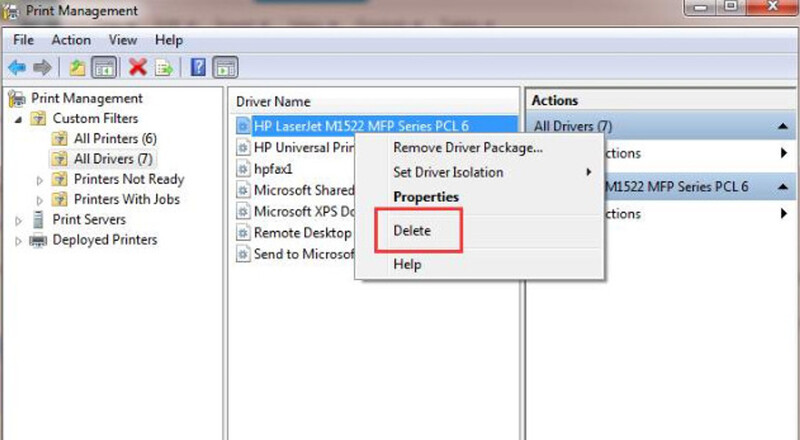The width and height of the screenshot is (800, 440).
Task: Click the hpfax1 driver icon
Action: pyautogui.click(x=243, y=169)
